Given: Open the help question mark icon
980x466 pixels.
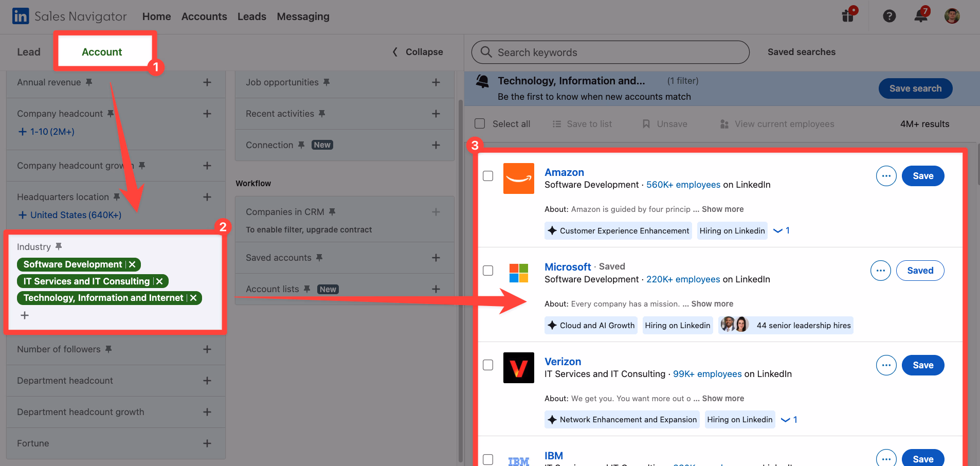Looking at the screenshot, I should click(x=890, y=16).
